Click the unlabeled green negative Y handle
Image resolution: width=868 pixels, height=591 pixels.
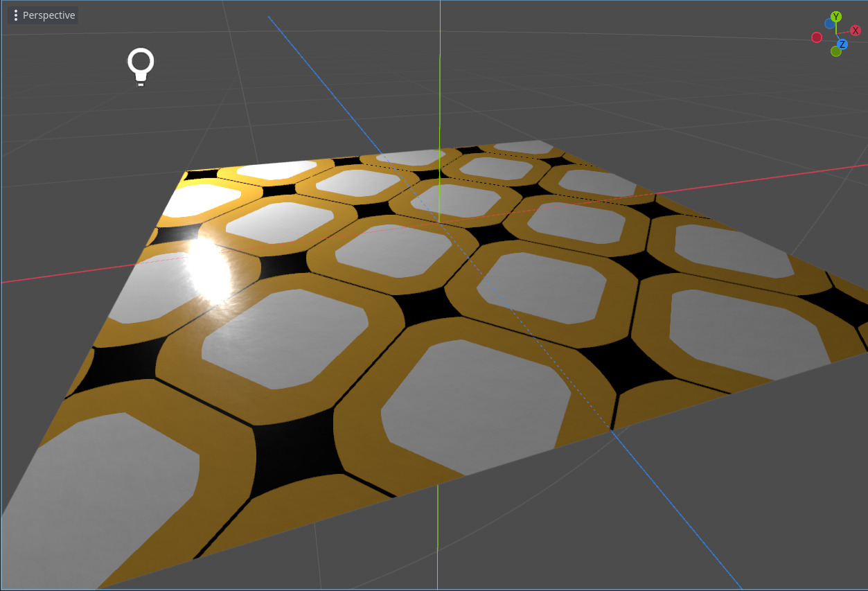[836, 51]
